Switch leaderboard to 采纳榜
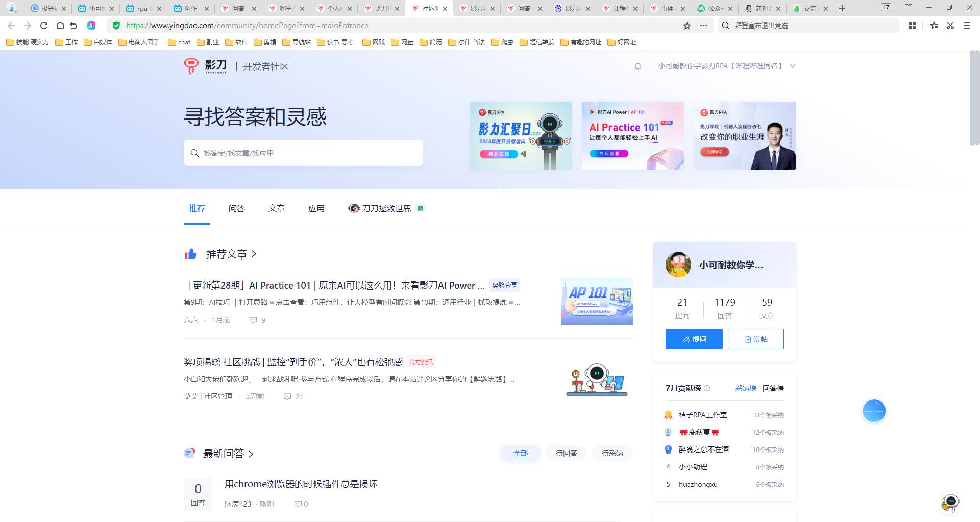The image size is (980, 522). [x=745, y=388]
